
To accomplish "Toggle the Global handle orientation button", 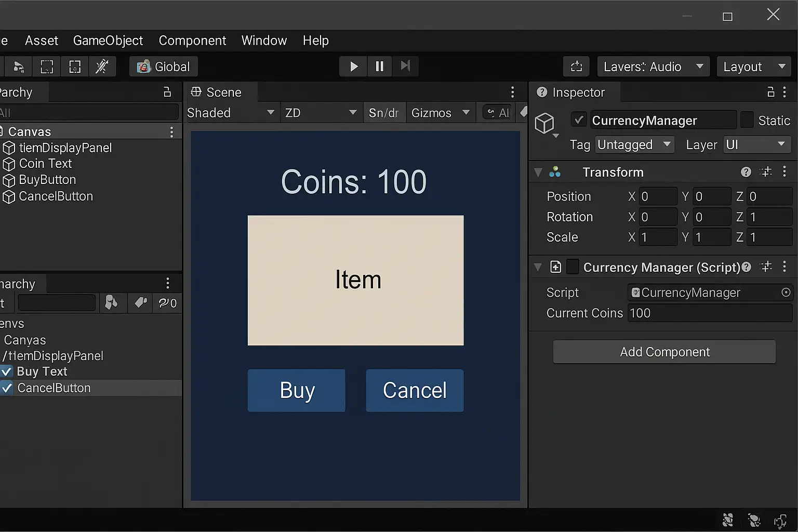I will [x=164, y=66].
